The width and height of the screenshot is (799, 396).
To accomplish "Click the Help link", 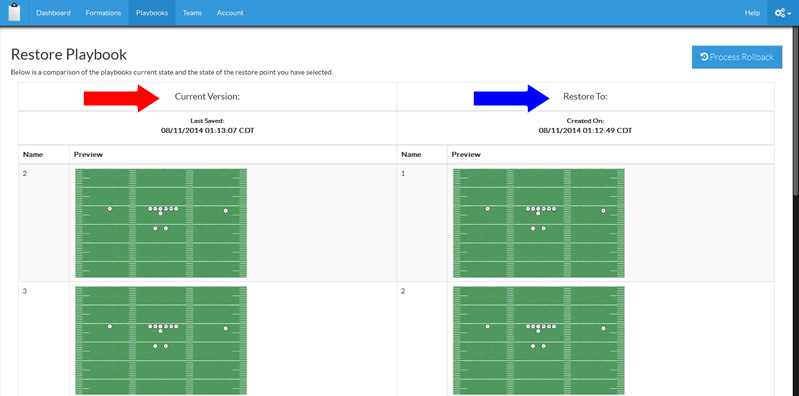I will tap(752, 13).
